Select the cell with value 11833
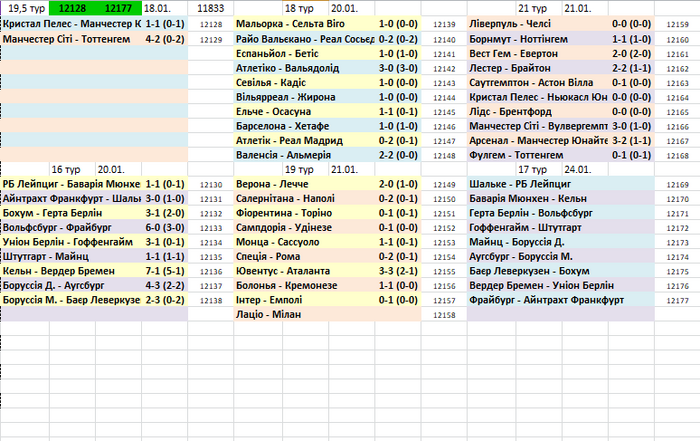Viewport: 700px width, 441px height. [211, 8]
